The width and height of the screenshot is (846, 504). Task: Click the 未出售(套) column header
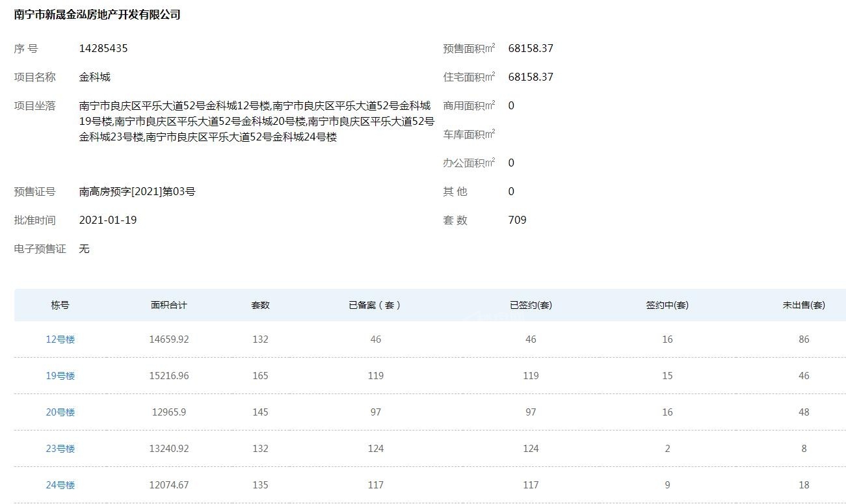coord(804,305)
